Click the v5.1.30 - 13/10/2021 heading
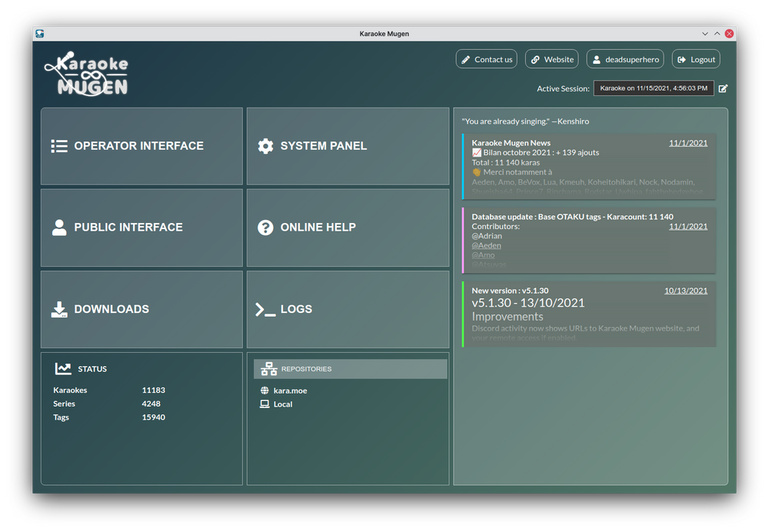This screenshot has height=532, width=769. tap(528, 303)
